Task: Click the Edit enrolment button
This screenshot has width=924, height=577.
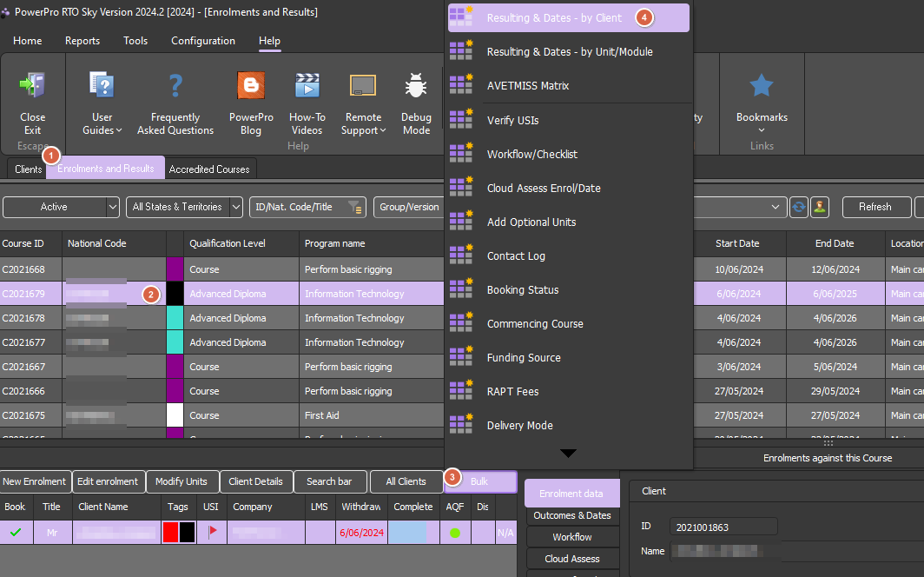Action: coord(108,481)
